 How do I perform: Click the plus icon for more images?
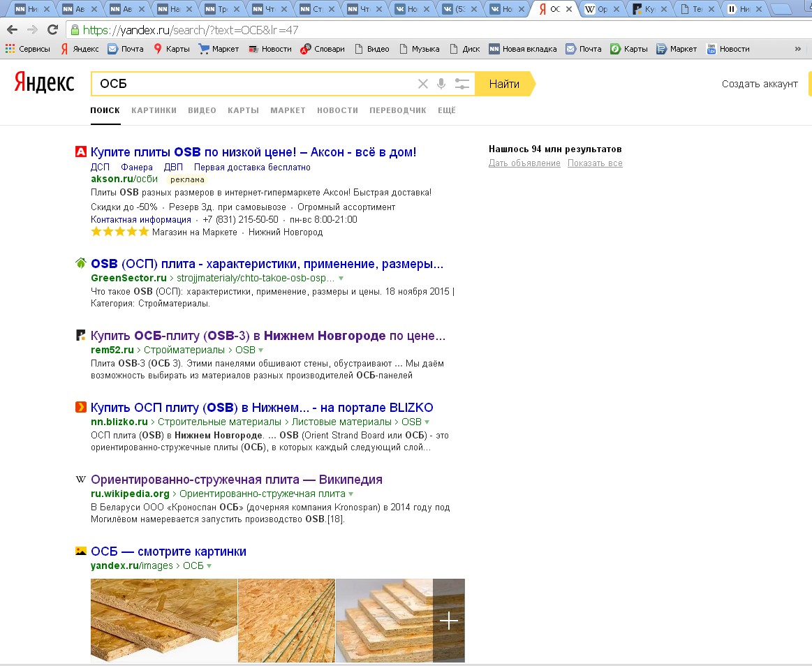pos(448,621)
